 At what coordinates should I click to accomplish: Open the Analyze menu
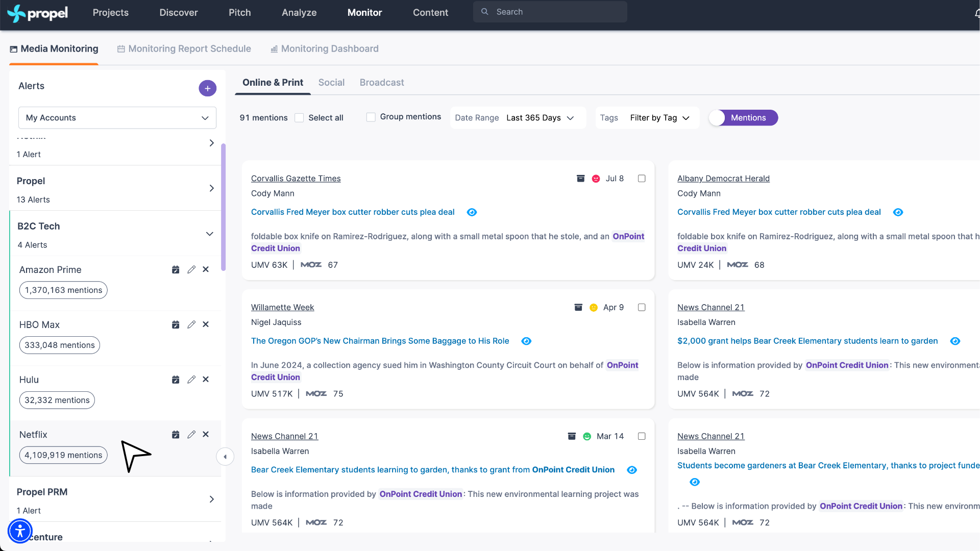tap(299, 13)
